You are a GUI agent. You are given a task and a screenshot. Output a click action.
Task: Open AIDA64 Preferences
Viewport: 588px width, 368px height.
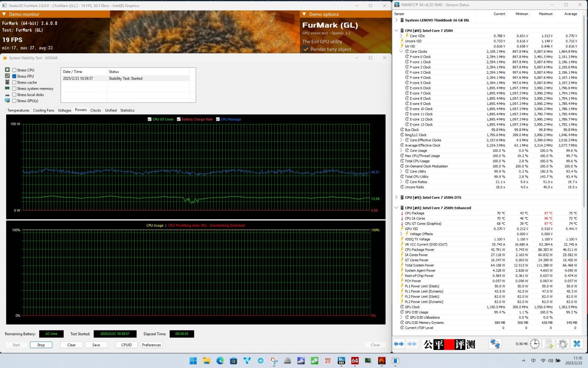point(151,345)
